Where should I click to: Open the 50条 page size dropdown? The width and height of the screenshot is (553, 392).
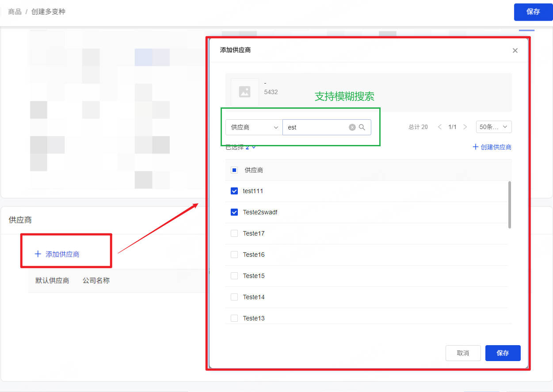494,127
